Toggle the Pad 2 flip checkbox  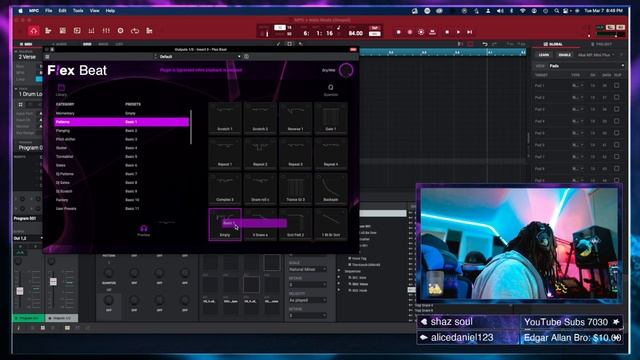click(x=616, y=98)
